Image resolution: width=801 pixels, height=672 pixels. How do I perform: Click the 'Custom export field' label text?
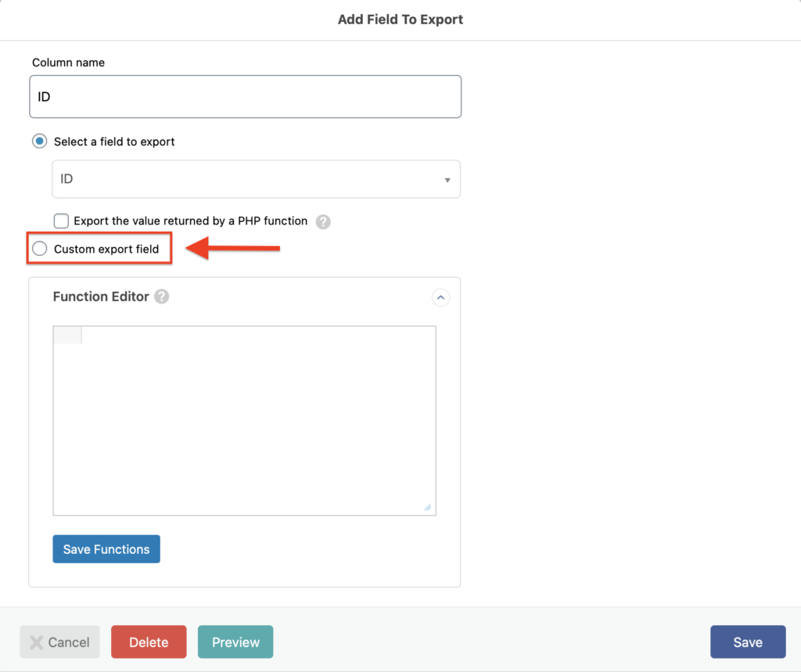(x=106, y=249)
